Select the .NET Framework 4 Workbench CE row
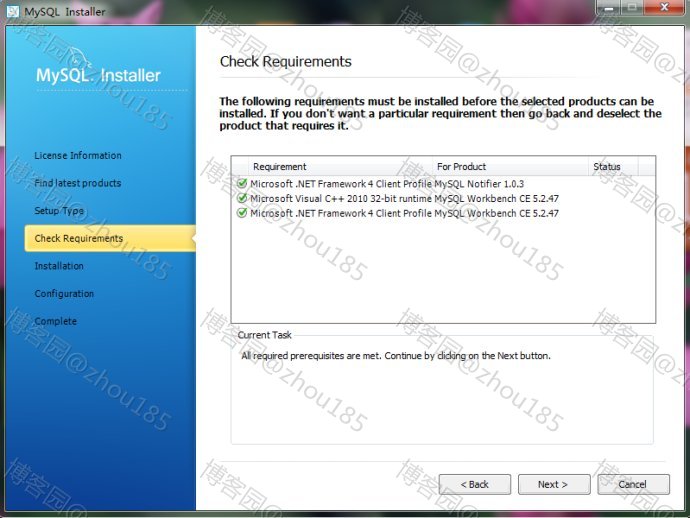 [443, 213]
